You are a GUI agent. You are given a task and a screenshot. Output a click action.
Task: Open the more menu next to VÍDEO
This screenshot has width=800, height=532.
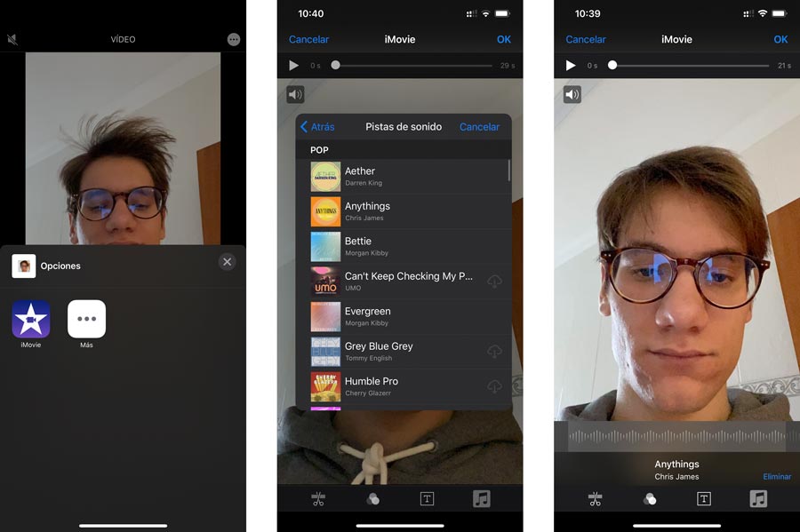(x=234, y=39)
